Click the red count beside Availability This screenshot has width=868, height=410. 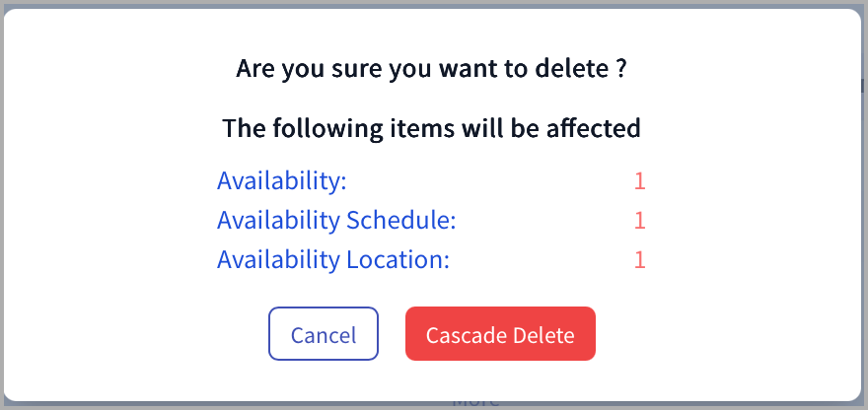click(640, 181)
